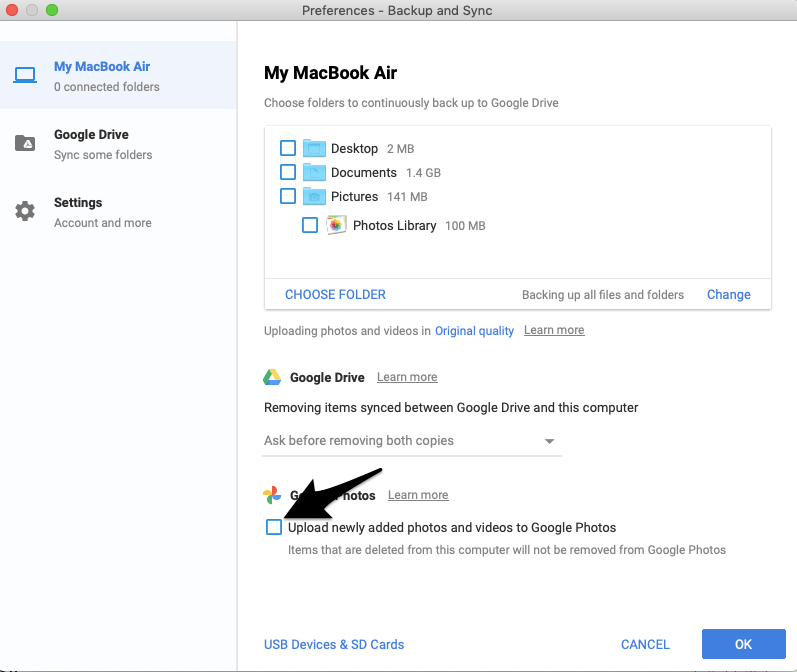The image size is (797, 672).
Task: Click the Google Photos pinwheel logo
Action: pyautogui.click(x=272, y=495)
